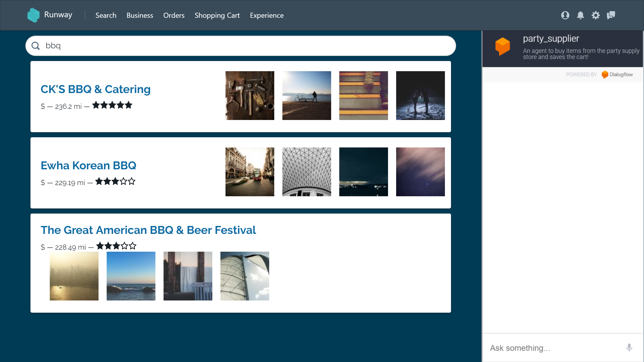Open the Orders page
The height and width of the screenshot is (362, 644).
(x=174, y=15)
